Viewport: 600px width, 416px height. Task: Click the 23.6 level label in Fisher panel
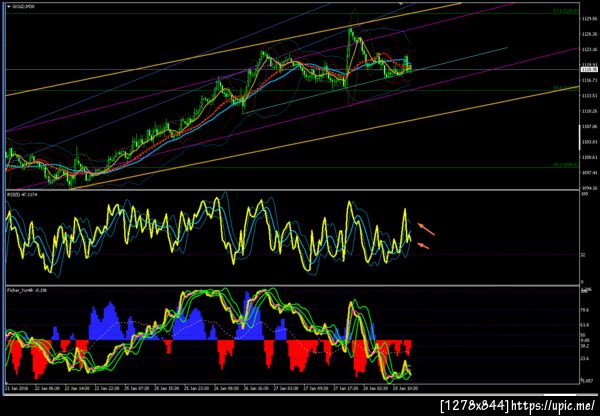point(585,359)
